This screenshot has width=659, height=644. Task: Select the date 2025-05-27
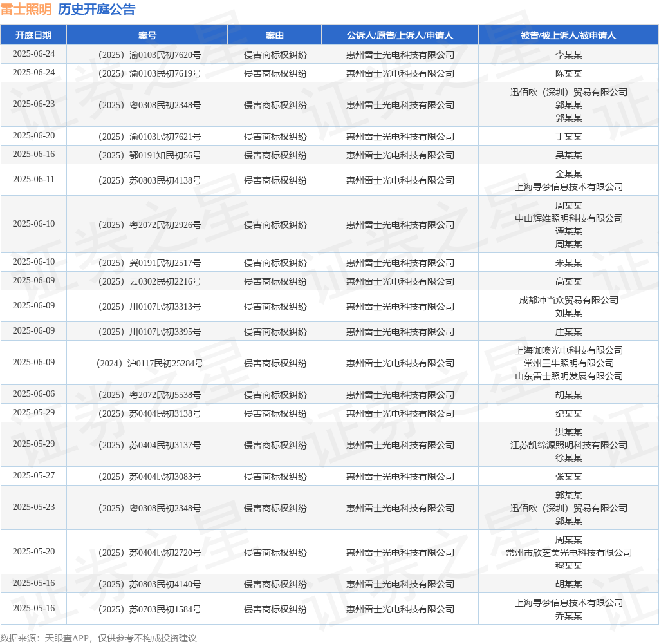(33, 475)
